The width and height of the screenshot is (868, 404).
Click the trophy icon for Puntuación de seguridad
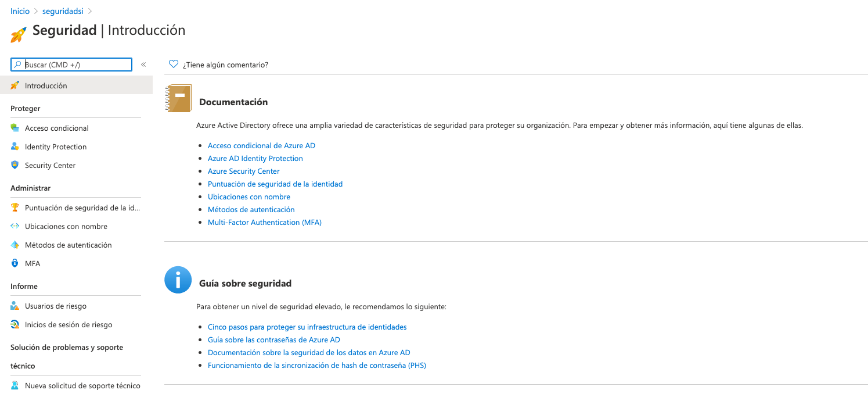click(x=15, y=208)
